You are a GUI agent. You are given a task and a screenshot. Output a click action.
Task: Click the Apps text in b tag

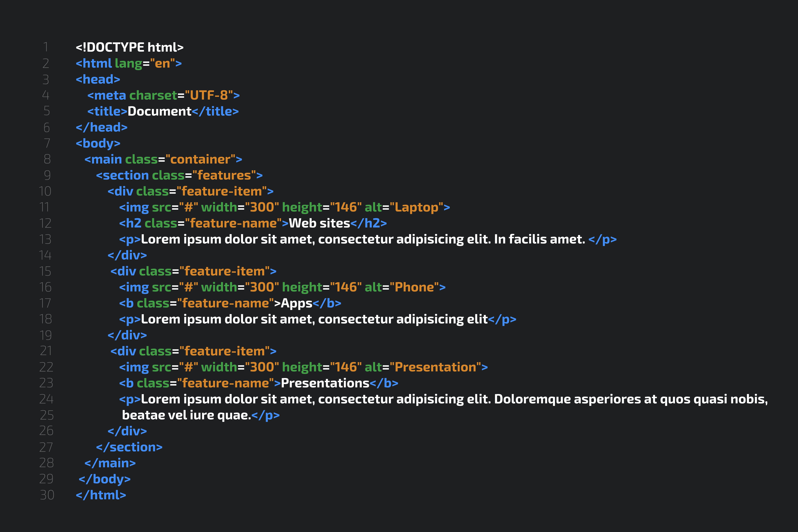coord(296,303)
